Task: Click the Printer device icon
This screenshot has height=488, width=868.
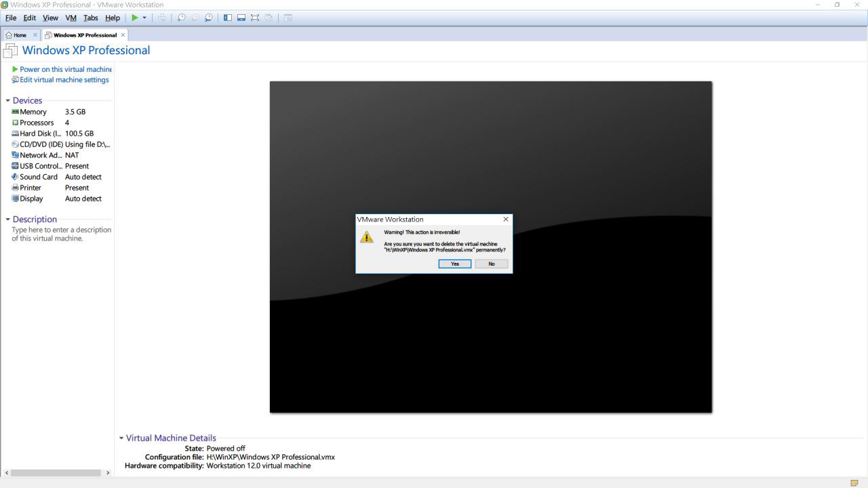Action: point(15,188)
